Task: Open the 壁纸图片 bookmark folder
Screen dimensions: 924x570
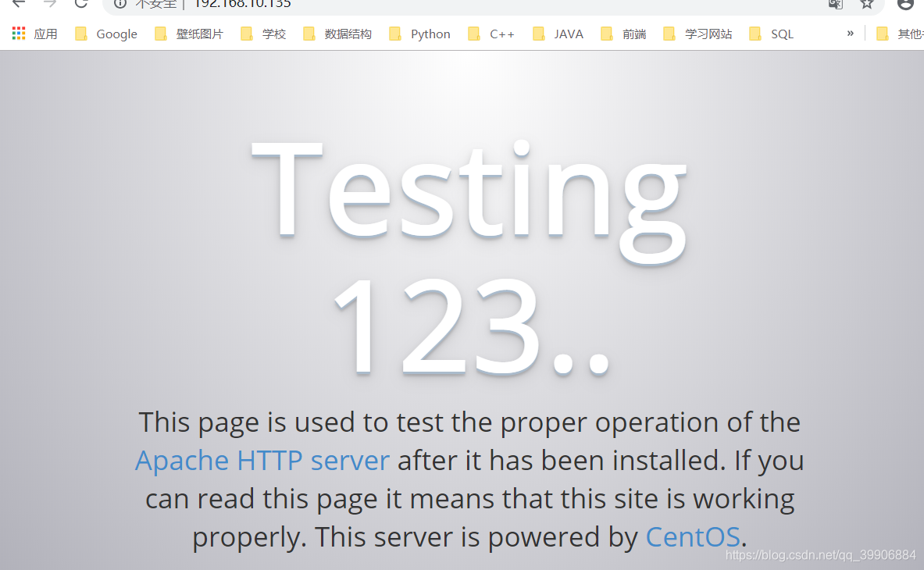Action: [x=188, y=34]
